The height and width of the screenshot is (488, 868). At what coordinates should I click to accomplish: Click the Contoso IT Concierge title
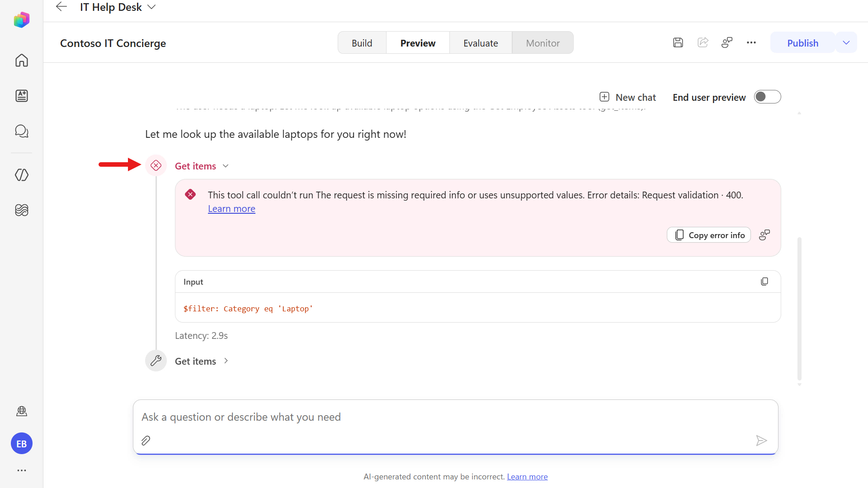(113, 43)
